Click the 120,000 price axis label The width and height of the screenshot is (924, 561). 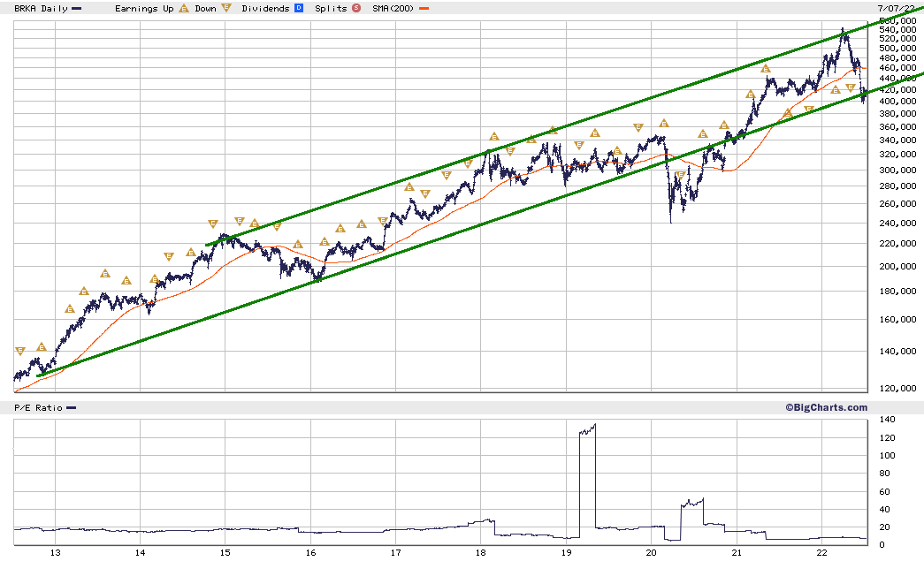coord(897,389)
